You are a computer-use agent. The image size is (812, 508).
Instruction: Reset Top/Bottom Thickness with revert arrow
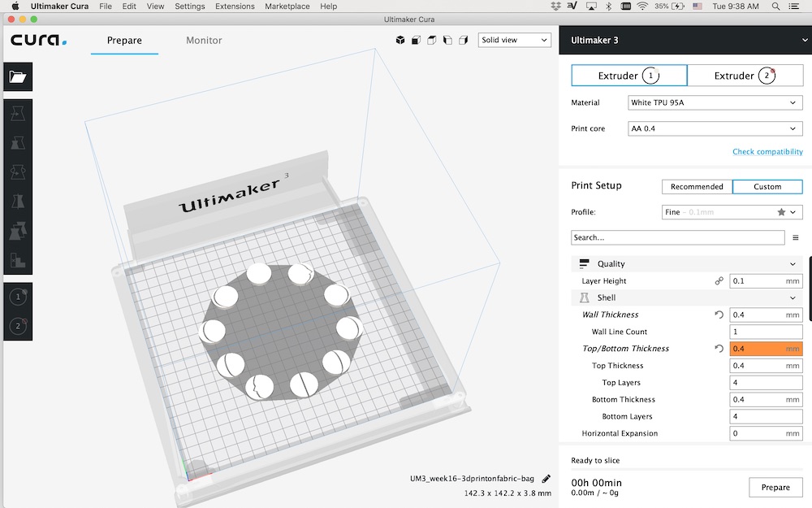(719, 349)
